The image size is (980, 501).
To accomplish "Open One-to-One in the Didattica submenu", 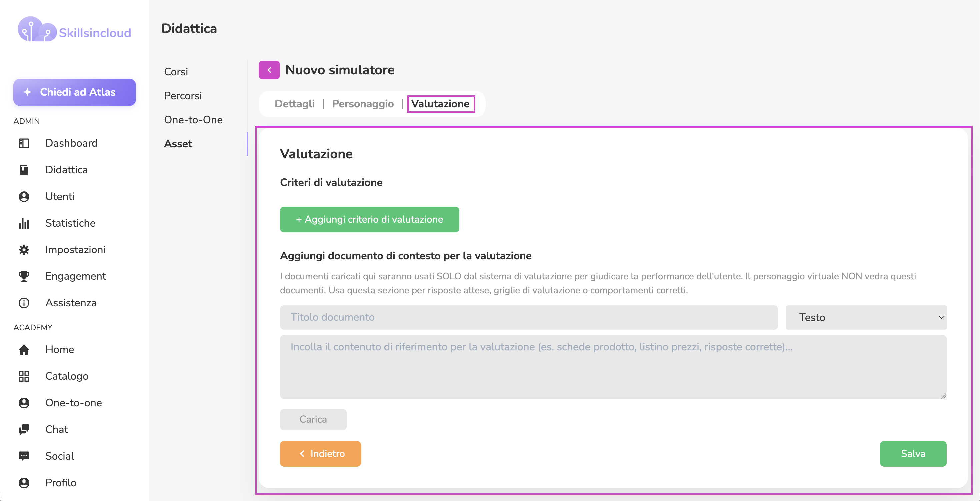I will pyautogui.click(x=193, y=120).
